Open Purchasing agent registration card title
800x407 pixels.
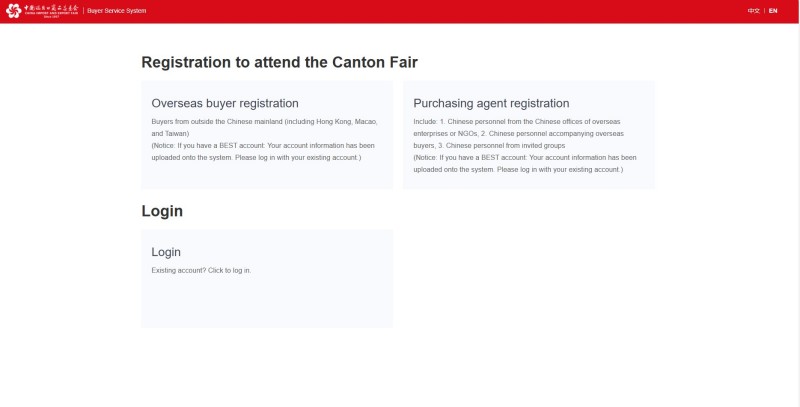pyautogui.click(x=491, y=103)
